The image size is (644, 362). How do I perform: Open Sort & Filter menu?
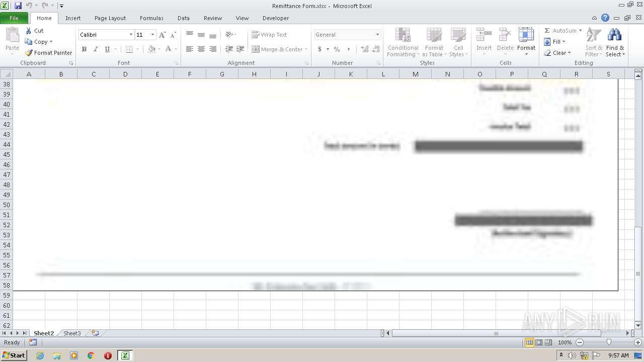coord(594,43)
